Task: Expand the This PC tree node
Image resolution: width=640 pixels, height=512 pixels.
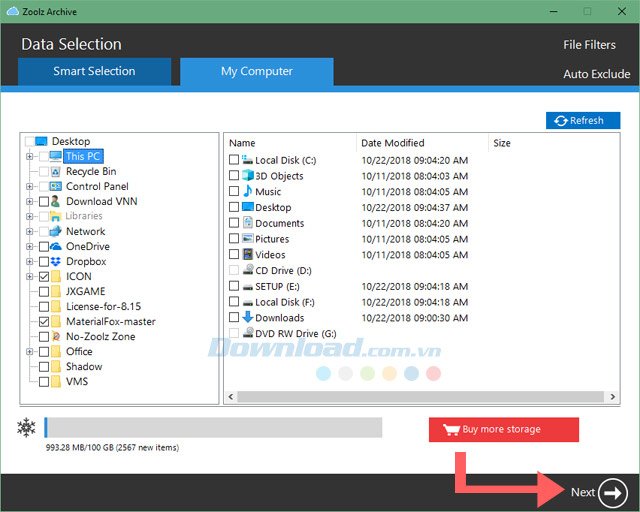Action: coord(30,157)
